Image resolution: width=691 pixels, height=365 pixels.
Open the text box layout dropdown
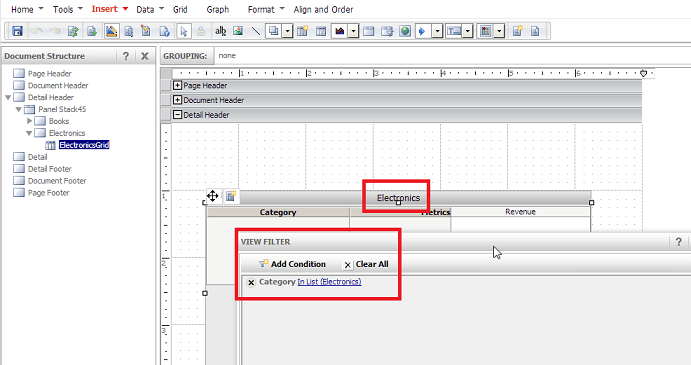468,31
